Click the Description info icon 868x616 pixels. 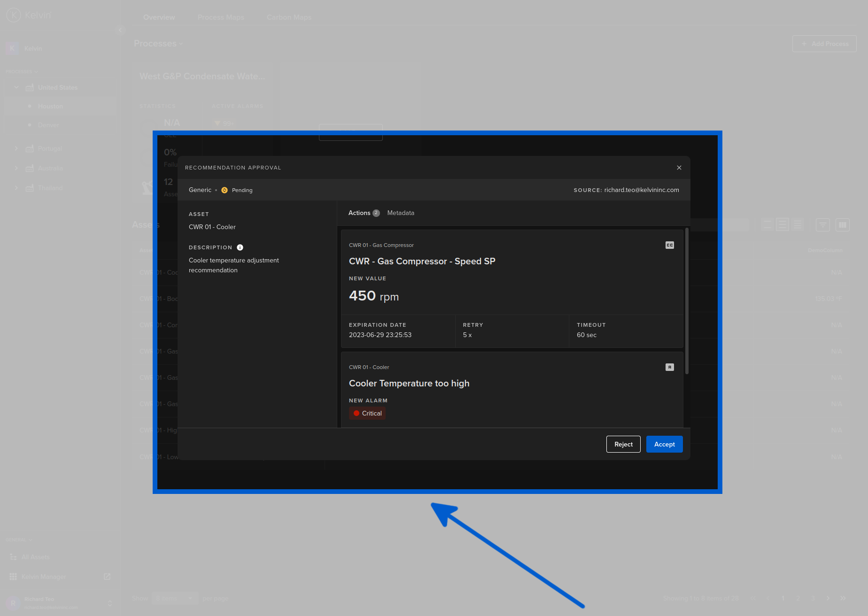click(240, 247)
